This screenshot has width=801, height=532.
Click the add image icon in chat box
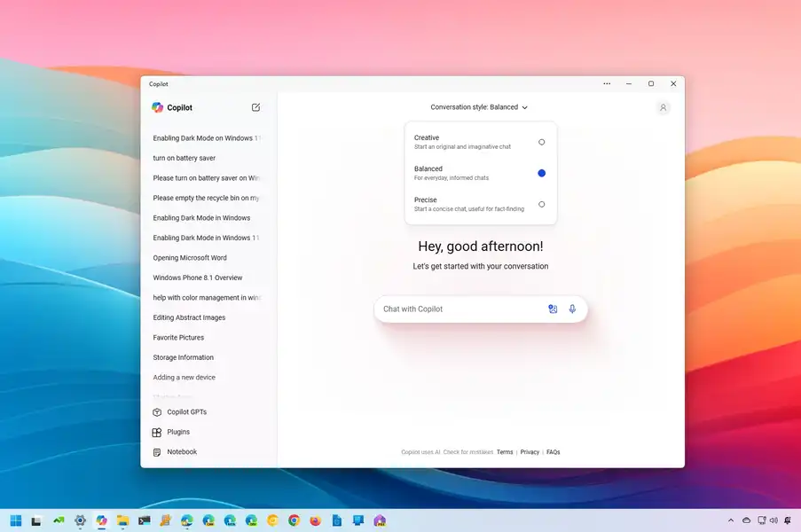pyautogui.click(x=553, y=309)
